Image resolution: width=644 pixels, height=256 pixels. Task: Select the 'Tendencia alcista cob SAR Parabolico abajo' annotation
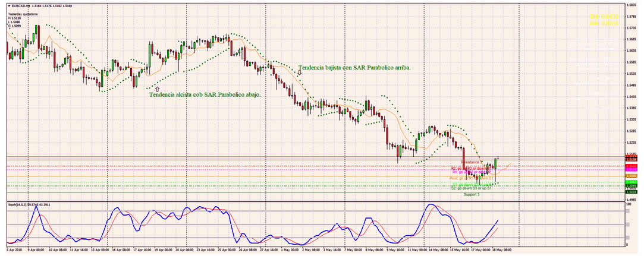tap(205, 94)
